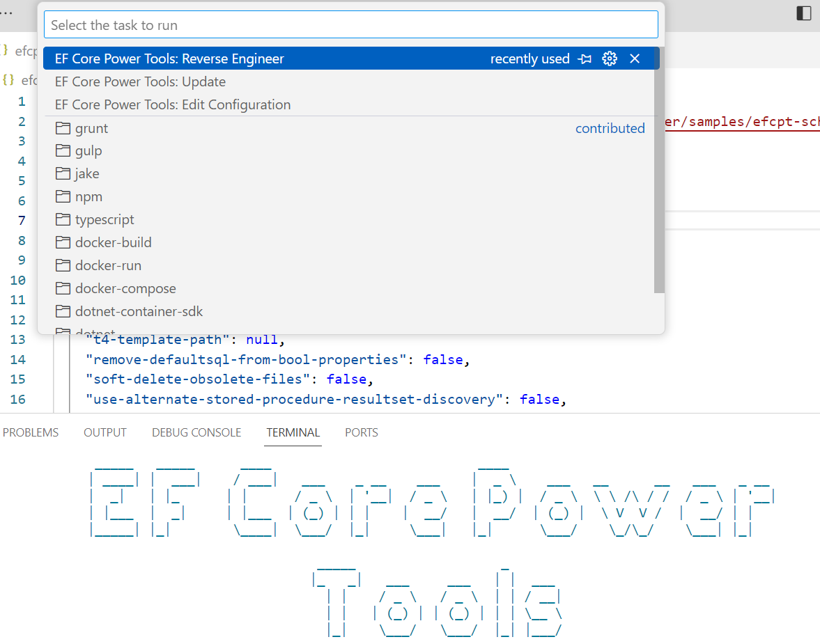Click the 'contributed' label beside grunt
The height and width of the screenshot is (644, 820).
pyautogui.click(x=610, y=128)
